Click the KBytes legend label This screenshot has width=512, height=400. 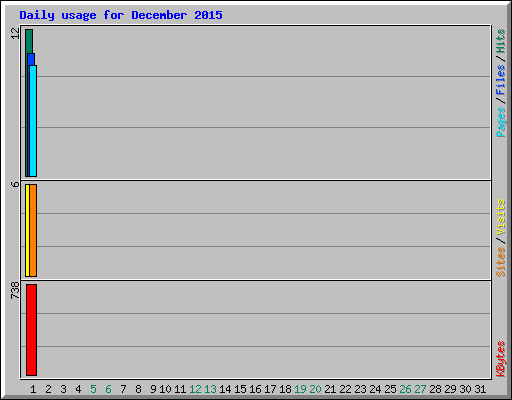[x=500, y=359]
